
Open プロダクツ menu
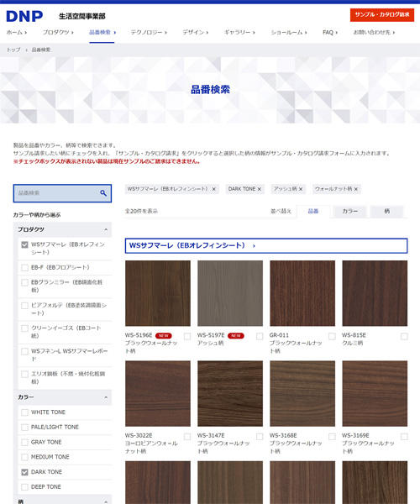pos(58,32)
